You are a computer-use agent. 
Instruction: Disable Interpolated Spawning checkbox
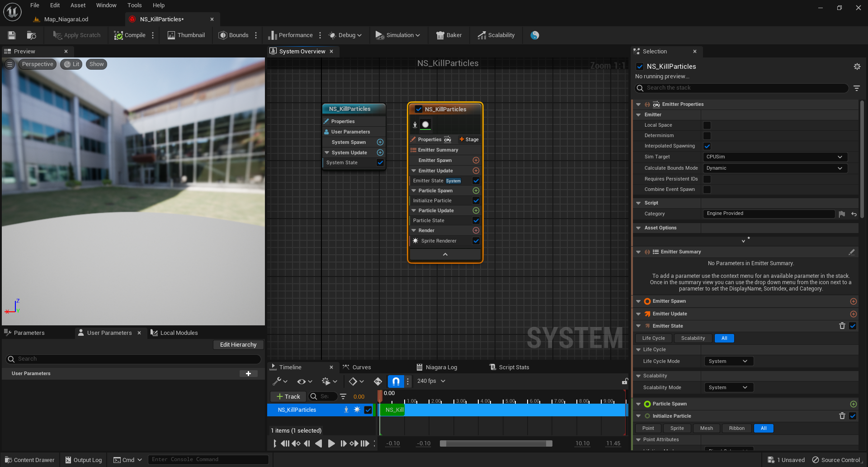pos(707,146)
